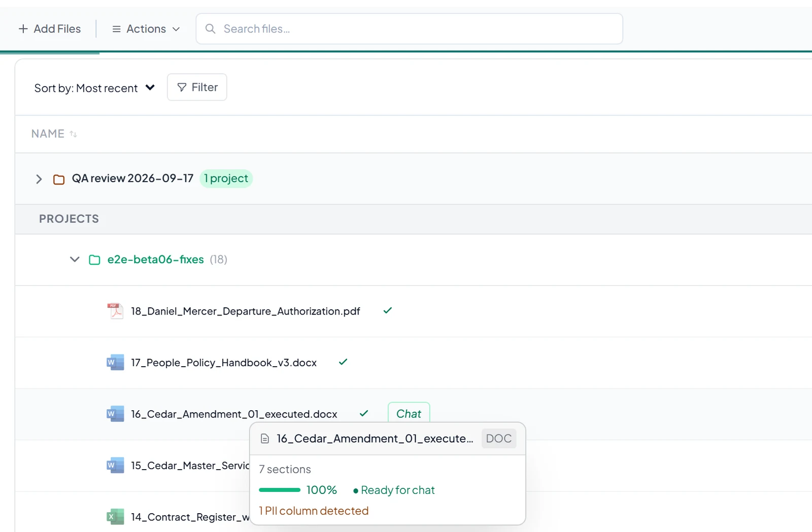Open the Actions dropdown menu
This screenshot has height=532, width=812.
click(x=146, y=29)
